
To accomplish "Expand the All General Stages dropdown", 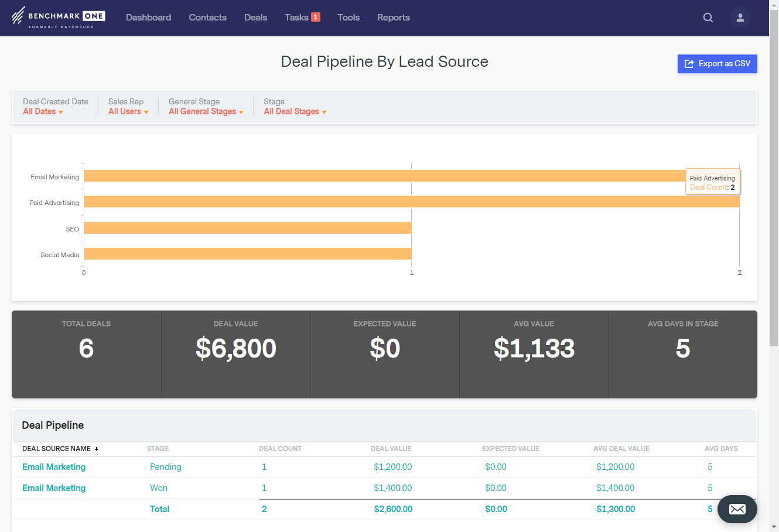I will click(206, 111).
